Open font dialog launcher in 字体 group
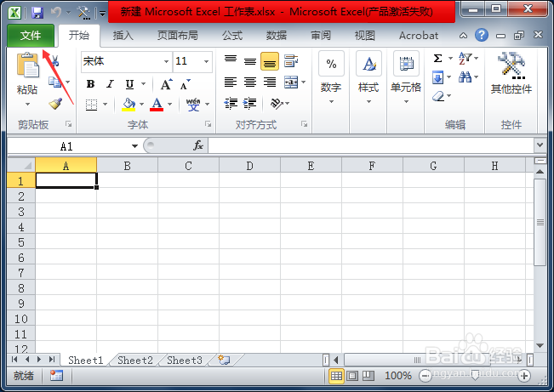This screenshot has width=554, height=392. point(208,124)
